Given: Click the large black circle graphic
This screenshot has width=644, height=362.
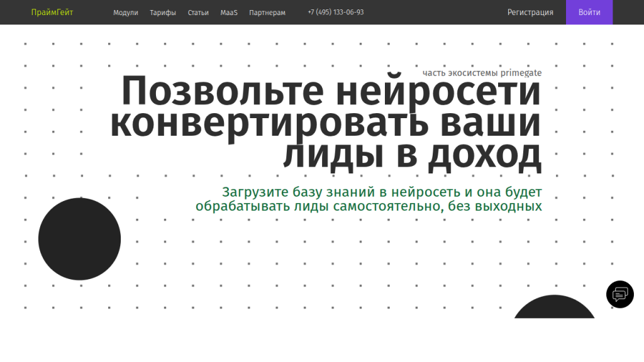Looking at the screenshot, I should [x=79, y=239].
